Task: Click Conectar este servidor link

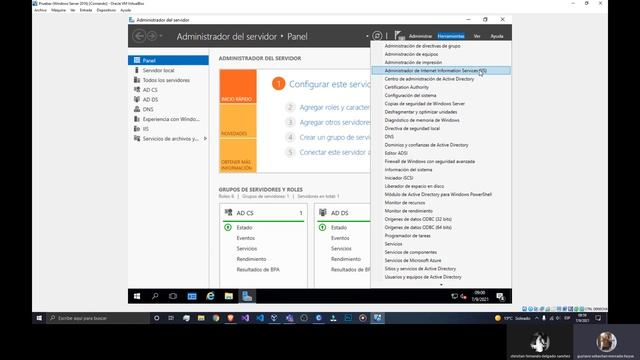Action: pyautogui.click(x=335, y=152)
